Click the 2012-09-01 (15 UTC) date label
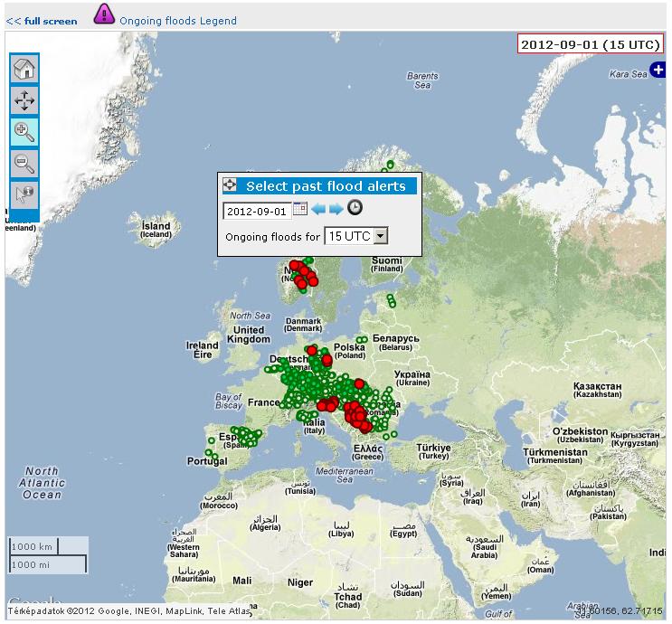This screenshot has width=672, height=624. (x=590, y=44)
